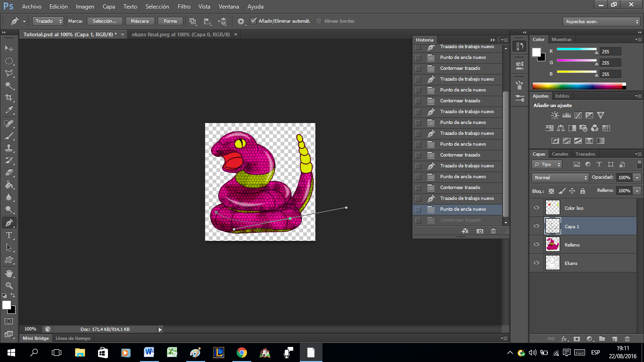Viewport: 644px width, 362px height.
Task: Open the Normal blend mode dropdown
Action: (561, 178)
